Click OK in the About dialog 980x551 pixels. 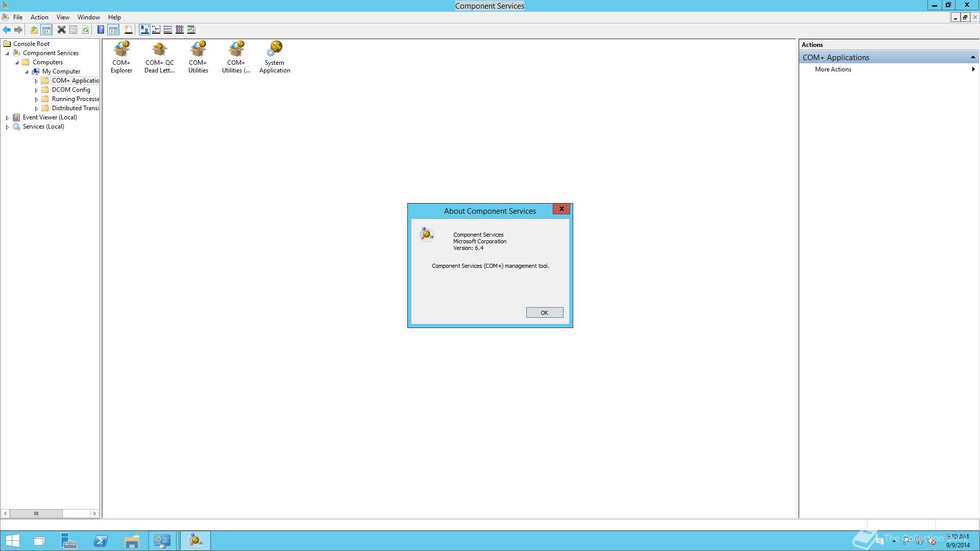pos(545,313)
